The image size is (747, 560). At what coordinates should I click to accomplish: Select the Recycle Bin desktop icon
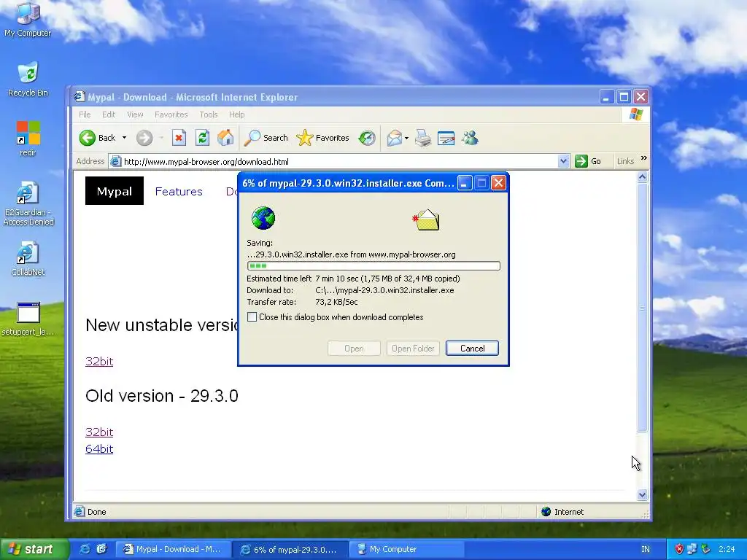pyautogui.click(x=28, y=79)
